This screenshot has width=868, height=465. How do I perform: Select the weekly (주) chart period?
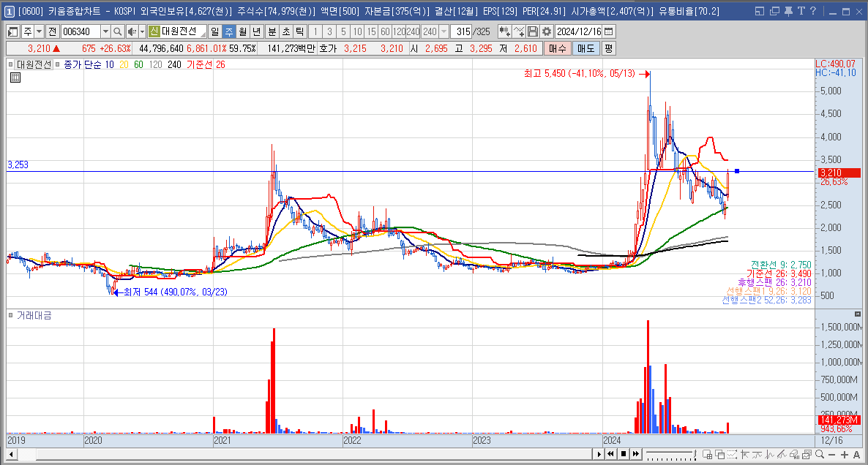229,32
